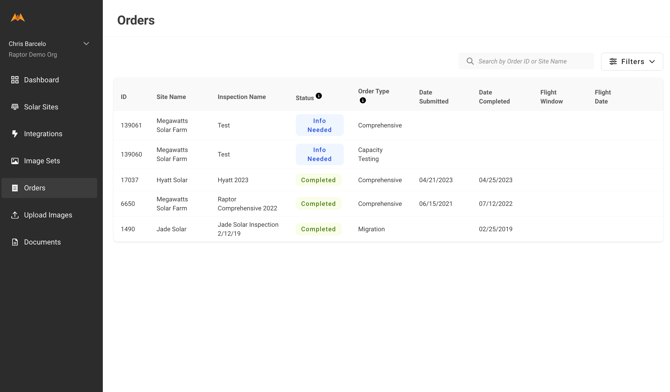Click Info Needed badge for order 139061

click(320, 125)
